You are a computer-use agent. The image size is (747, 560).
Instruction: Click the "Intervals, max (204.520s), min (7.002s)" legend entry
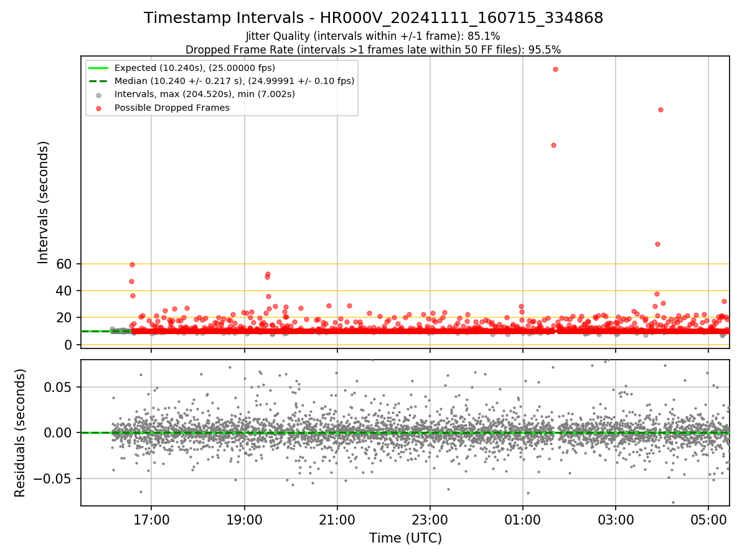[205, 95]
